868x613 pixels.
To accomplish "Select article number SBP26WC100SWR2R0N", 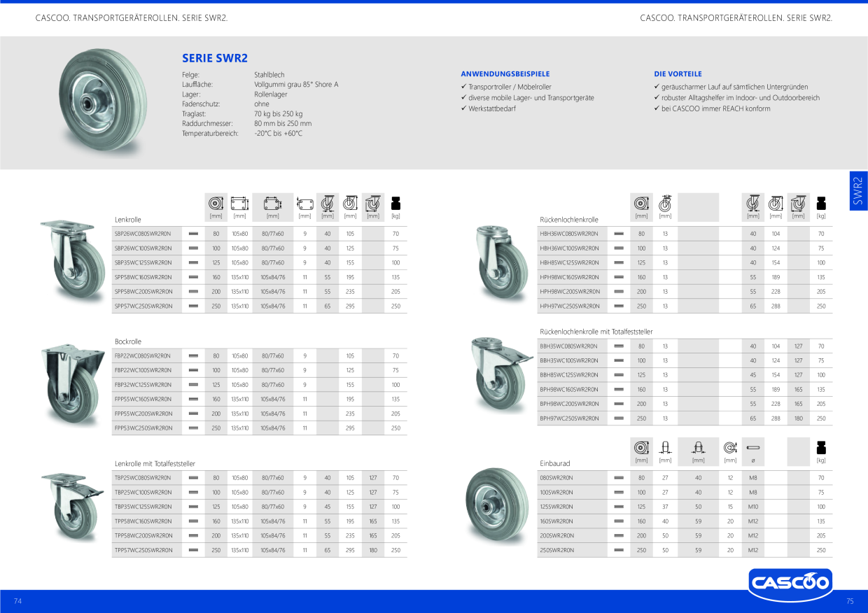I will click(143, 248).
